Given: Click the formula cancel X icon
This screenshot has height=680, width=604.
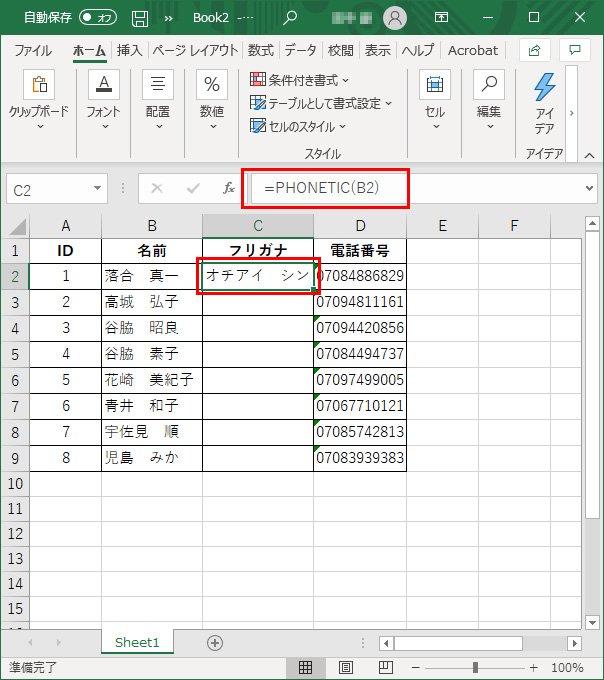Looking at the screenshot, I should tap(157, 188).
